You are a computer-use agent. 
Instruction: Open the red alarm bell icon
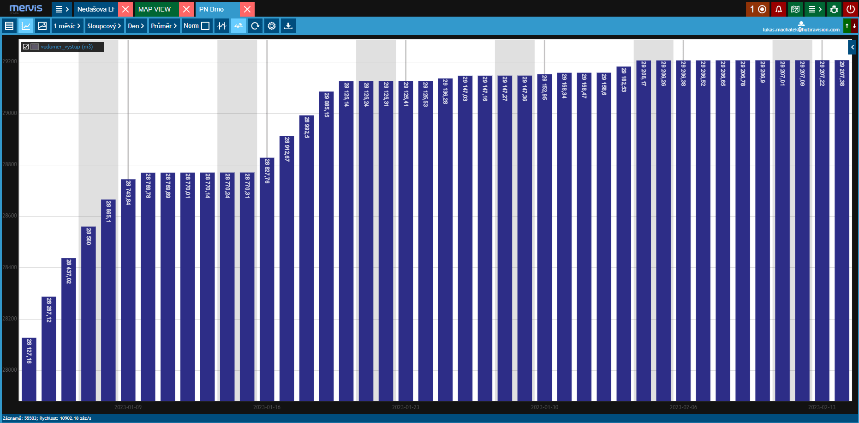click(778, 8)
